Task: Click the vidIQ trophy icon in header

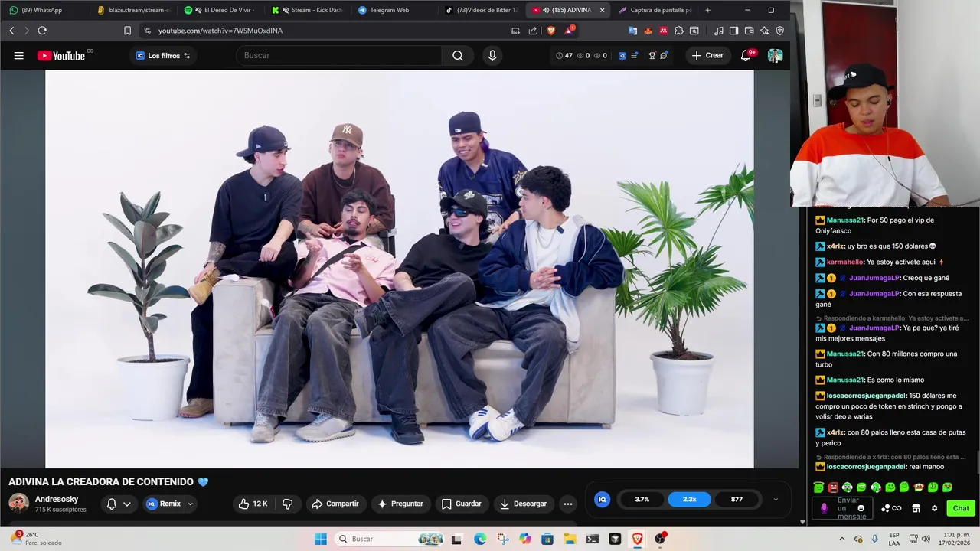Action: click(652, 55)
